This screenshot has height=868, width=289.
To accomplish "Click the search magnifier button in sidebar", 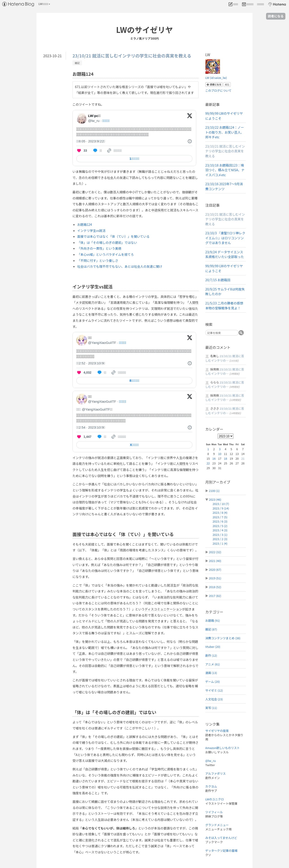I will [241, 333].
